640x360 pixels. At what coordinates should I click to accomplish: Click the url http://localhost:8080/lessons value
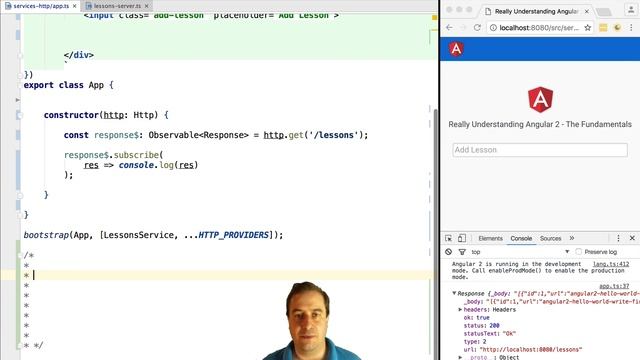531,350
